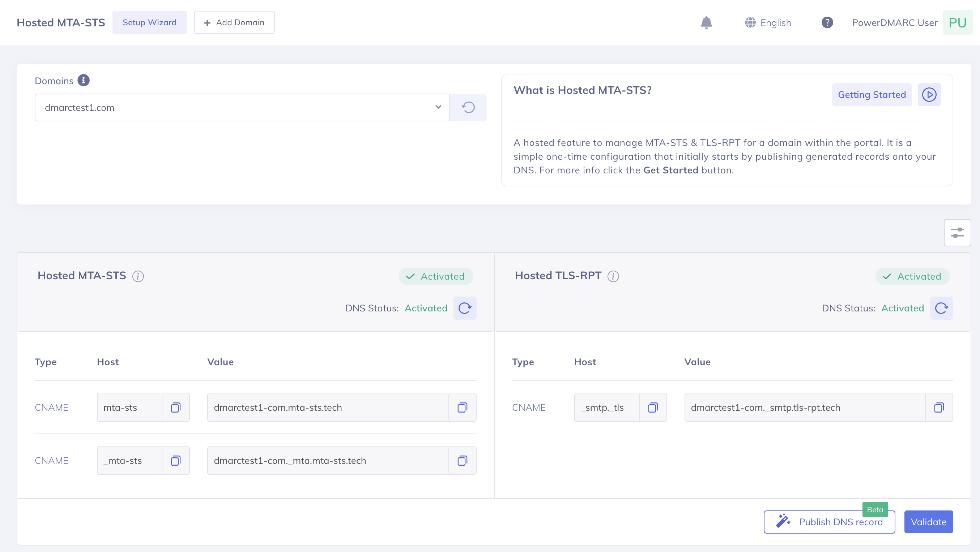Click the Domains info icon
Image resolution: width=980 pixels, height=552 pixels.
point(83,81)
